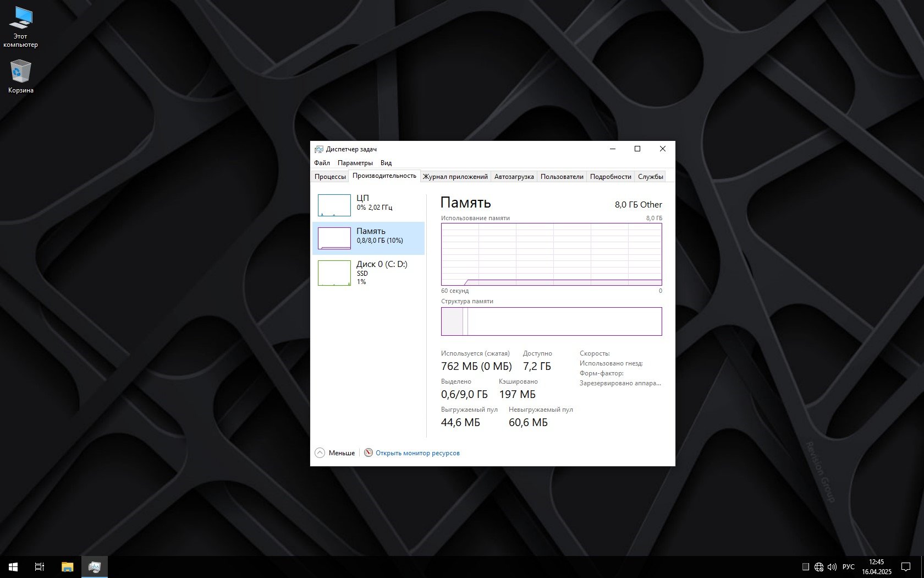This screenshot has width=924, height=578.
Task: Click the Скорость: label
Action: (x=595, y=353)
